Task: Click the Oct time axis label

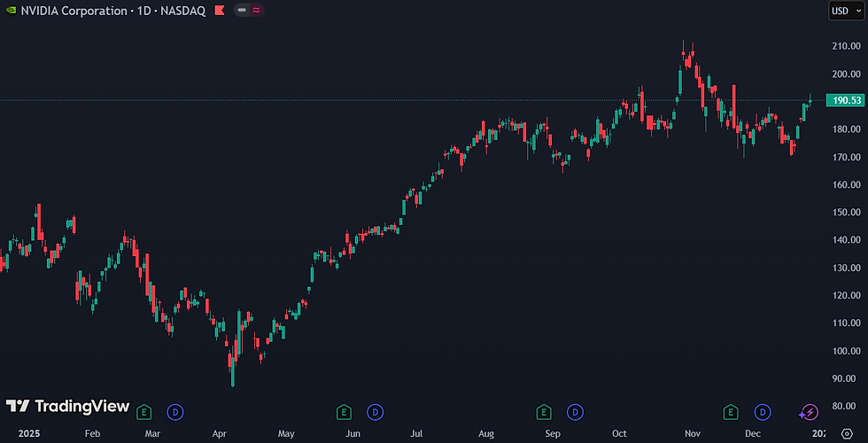Action: click(619, 433)
